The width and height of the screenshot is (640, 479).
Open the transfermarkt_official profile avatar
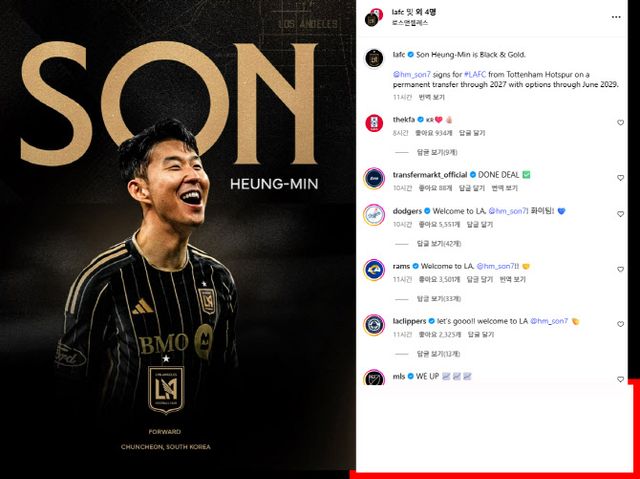point(374,178)
